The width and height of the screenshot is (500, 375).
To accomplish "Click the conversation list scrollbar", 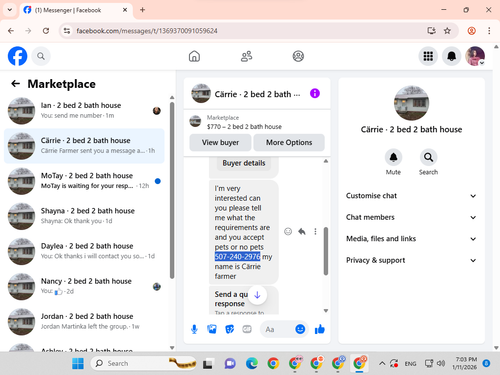I will 172,190.
